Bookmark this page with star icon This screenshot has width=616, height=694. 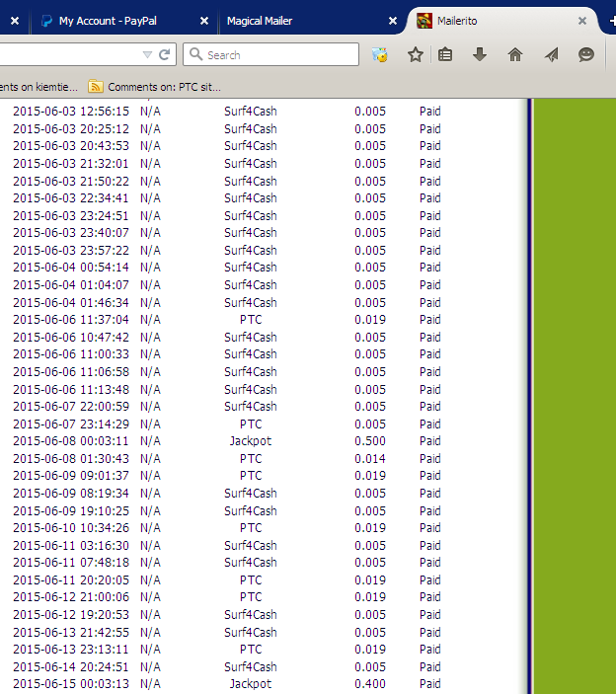click(x=415, y=55)
